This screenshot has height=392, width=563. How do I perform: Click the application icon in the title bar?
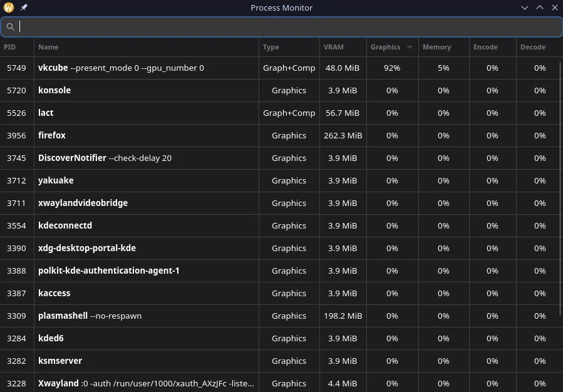click(x=9, y=8)
